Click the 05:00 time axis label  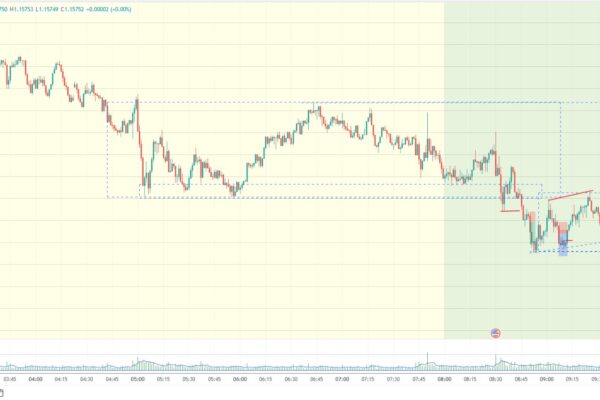pos(138,379)
